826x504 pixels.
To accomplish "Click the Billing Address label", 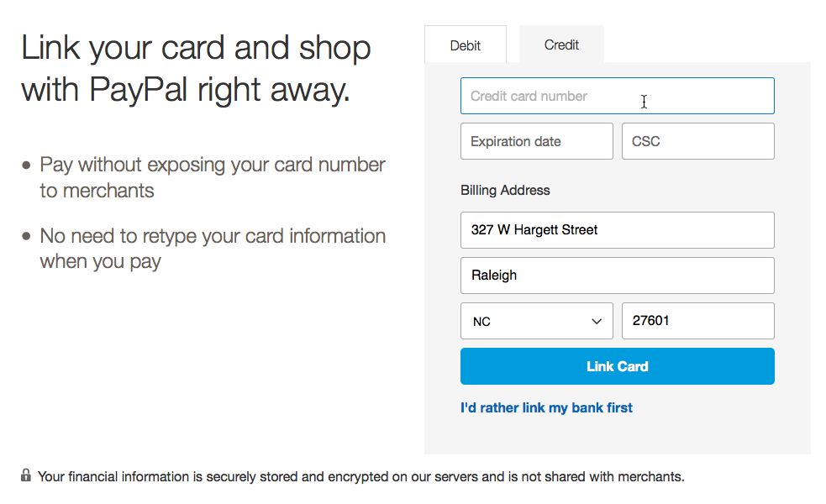I will [x=505, y=190].
